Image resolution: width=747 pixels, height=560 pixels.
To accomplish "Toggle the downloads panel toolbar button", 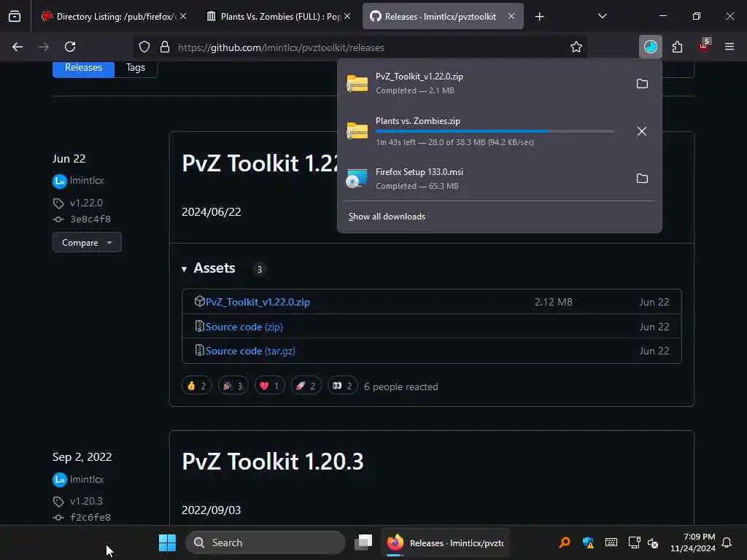I will tap(650, 47).
